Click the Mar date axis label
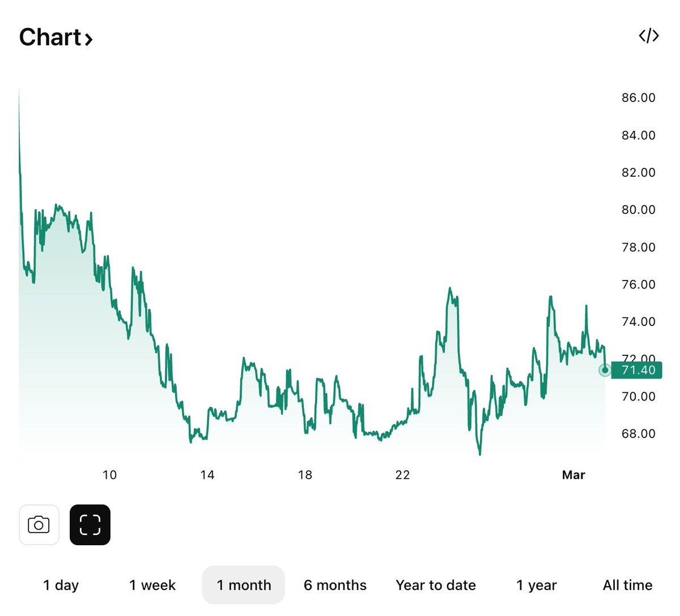Viewport: 680px width, 616px height. (573, 475)
